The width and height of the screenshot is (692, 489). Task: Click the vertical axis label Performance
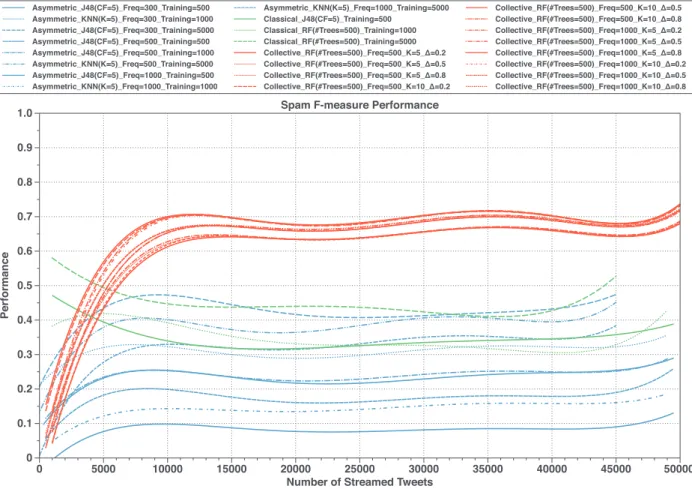pos(5,285)
